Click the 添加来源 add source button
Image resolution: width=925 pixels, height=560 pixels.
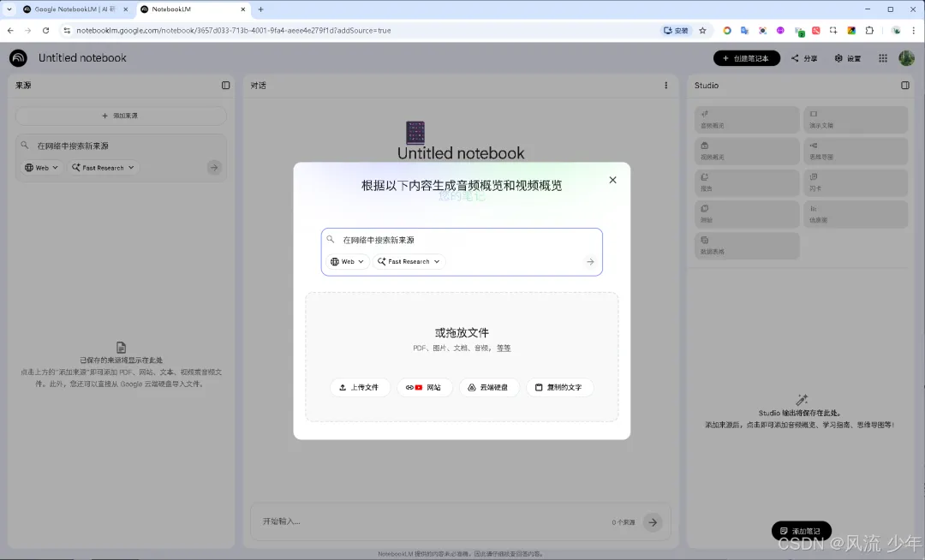point(121,116)
